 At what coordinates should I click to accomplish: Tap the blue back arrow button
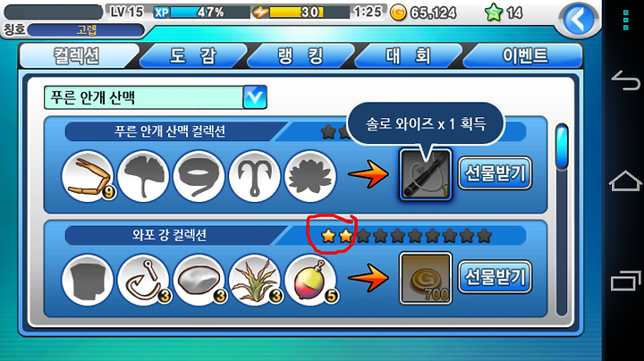(x=578, y=20)
